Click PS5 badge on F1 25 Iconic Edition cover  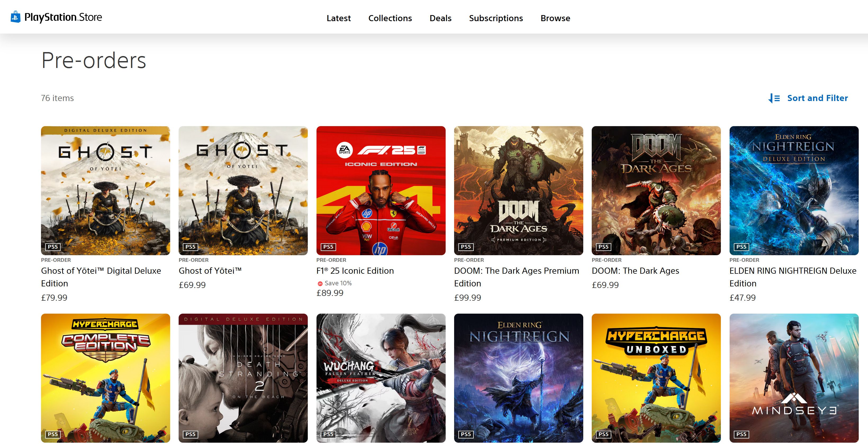coord(328,247)
